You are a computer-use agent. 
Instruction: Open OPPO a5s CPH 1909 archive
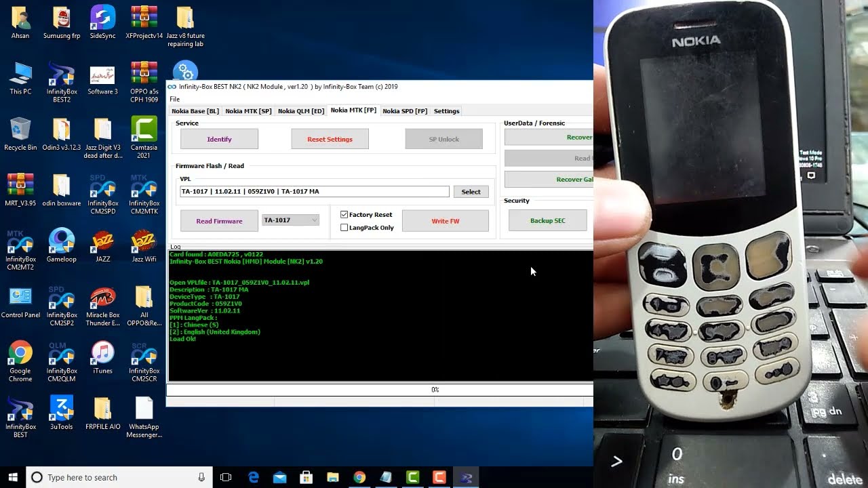(144, 82)
